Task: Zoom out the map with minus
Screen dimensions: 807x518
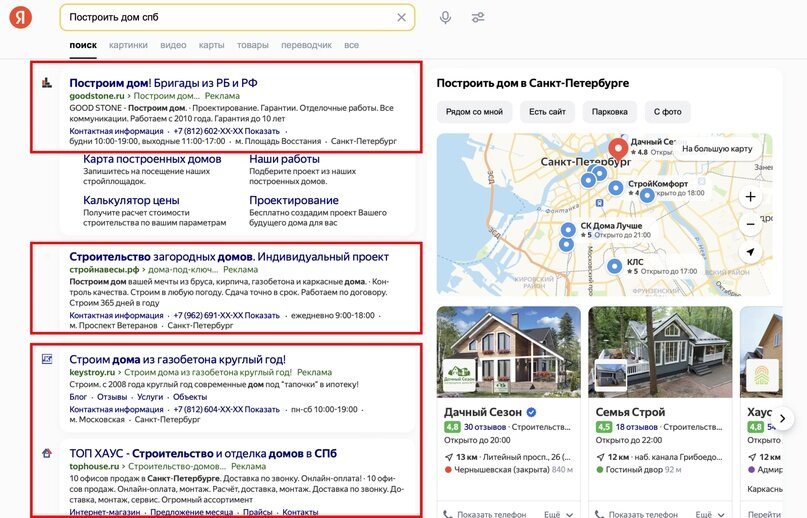Action: click(750, 224)
